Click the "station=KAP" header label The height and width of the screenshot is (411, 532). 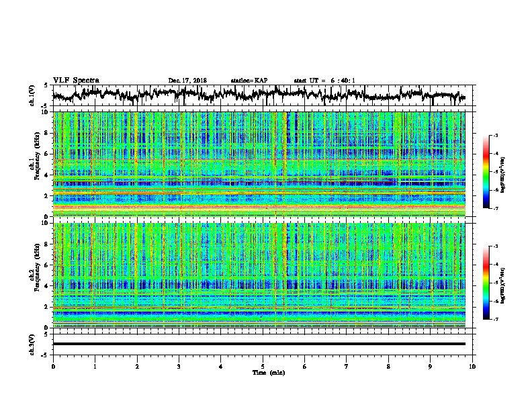click(x=249, y=81)
